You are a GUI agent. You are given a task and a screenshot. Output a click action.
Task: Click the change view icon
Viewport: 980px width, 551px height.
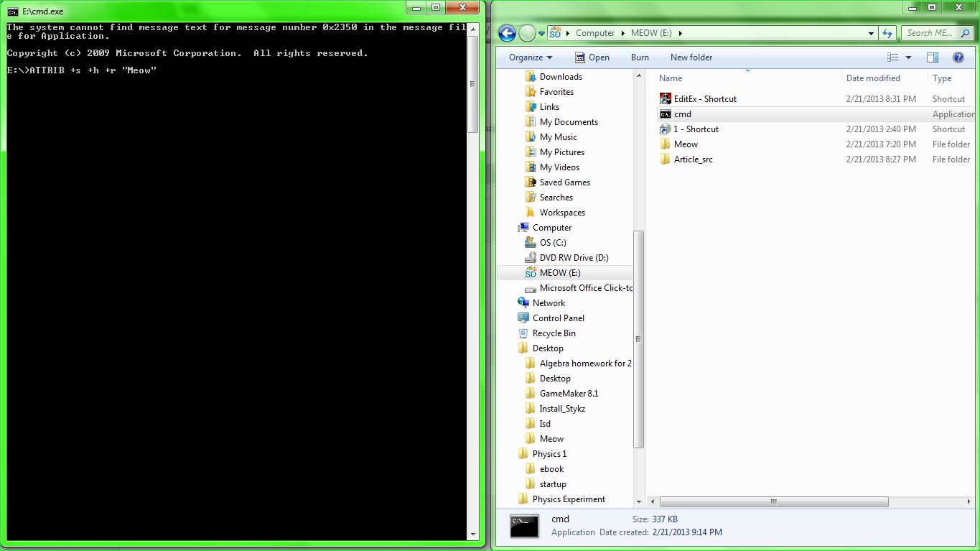point(892,57)
